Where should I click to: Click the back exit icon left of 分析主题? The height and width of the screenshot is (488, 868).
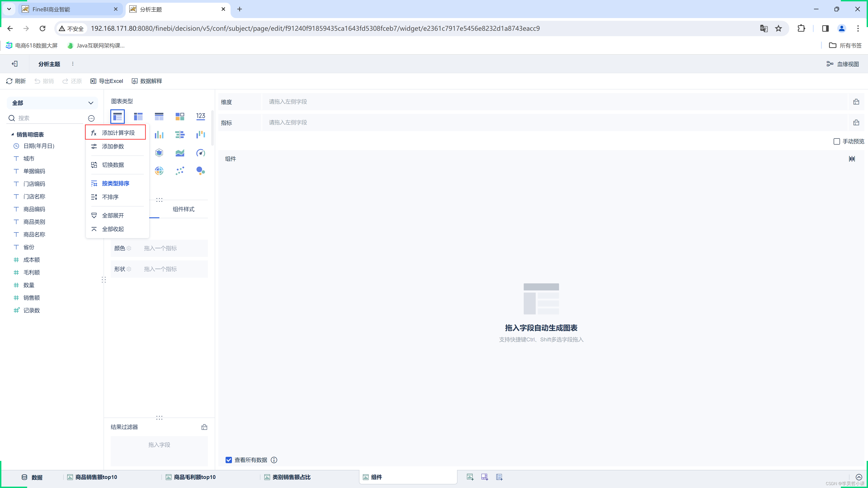(x=14, y=64)
